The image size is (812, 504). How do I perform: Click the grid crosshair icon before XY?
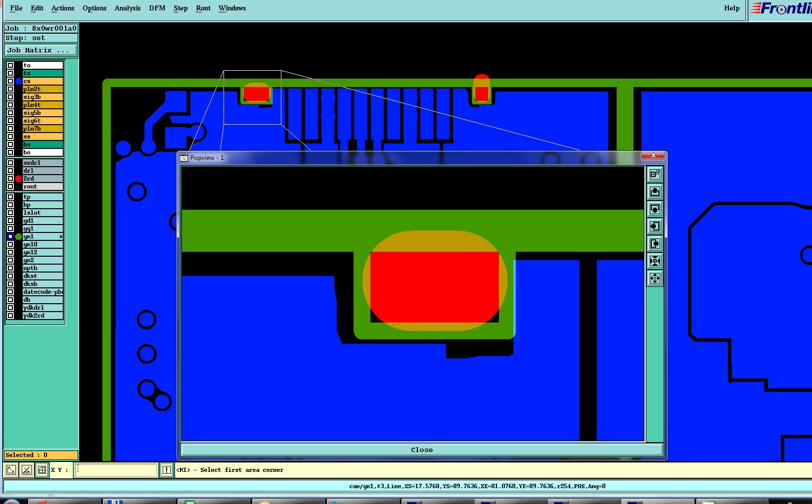click(x=42, y=470)
